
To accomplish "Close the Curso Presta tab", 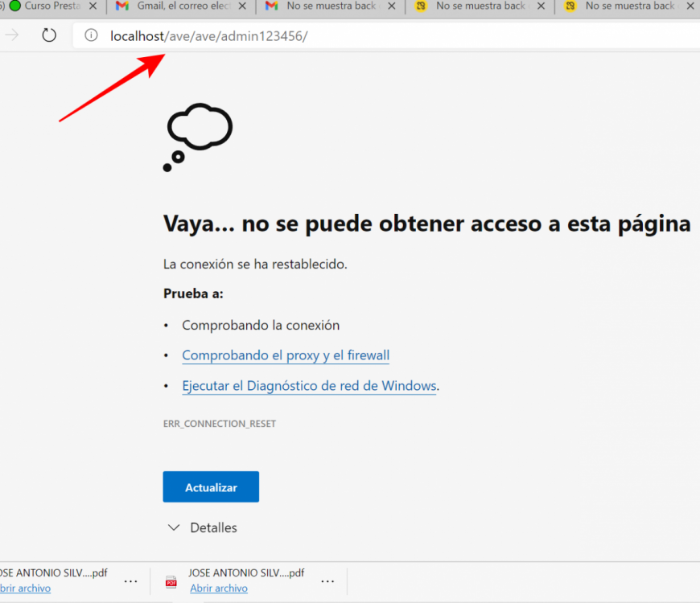I will 93,6.
